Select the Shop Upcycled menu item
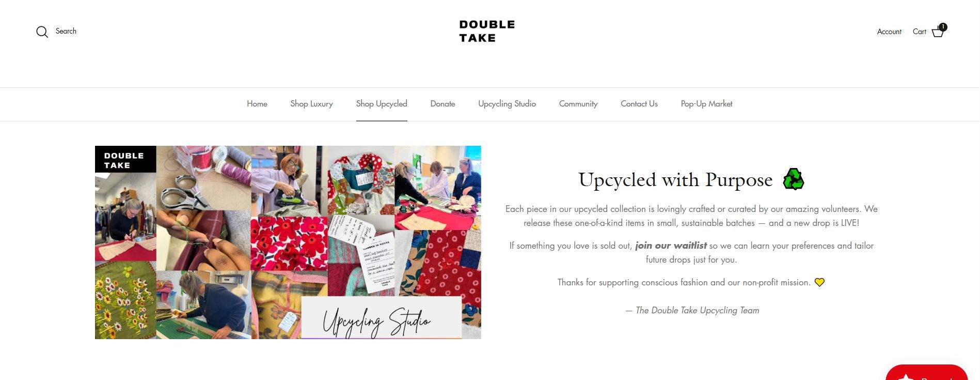The image size is (980, 380). click(x=382, y=104)
